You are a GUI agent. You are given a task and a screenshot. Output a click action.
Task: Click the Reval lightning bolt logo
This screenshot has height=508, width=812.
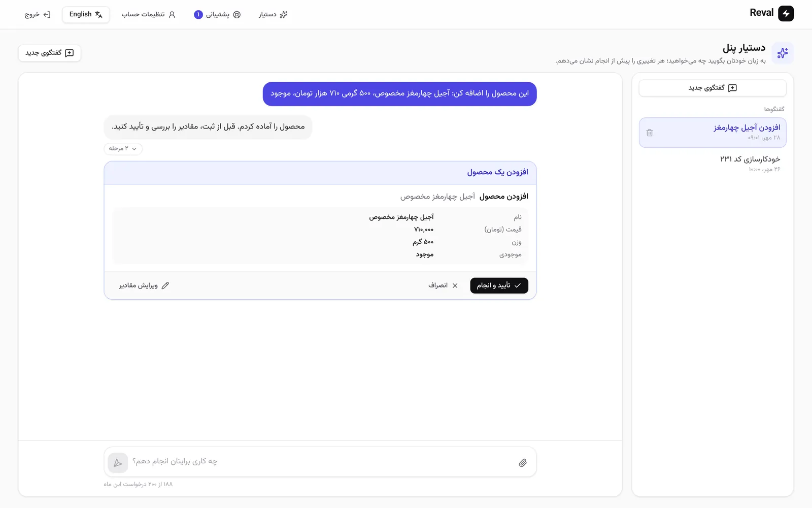click(786, 14)
